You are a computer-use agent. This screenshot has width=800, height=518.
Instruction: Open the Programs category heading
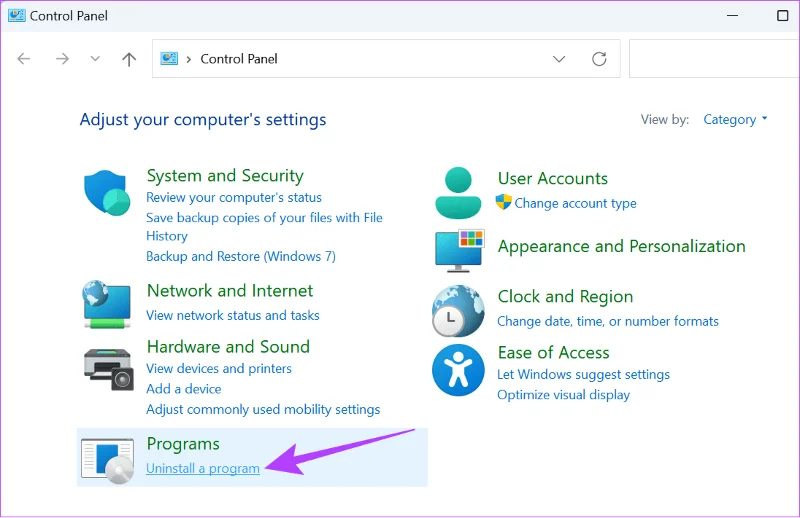[183, 444]
